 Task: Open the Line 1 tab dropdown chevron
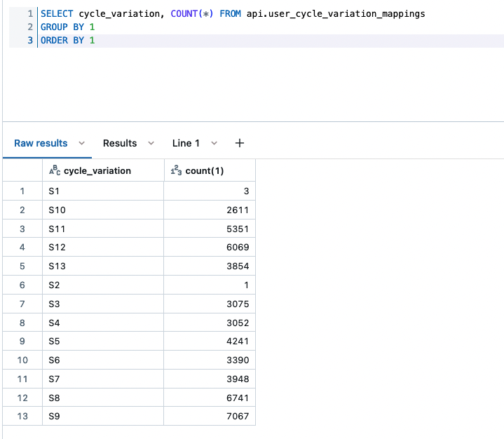[214, 143]
